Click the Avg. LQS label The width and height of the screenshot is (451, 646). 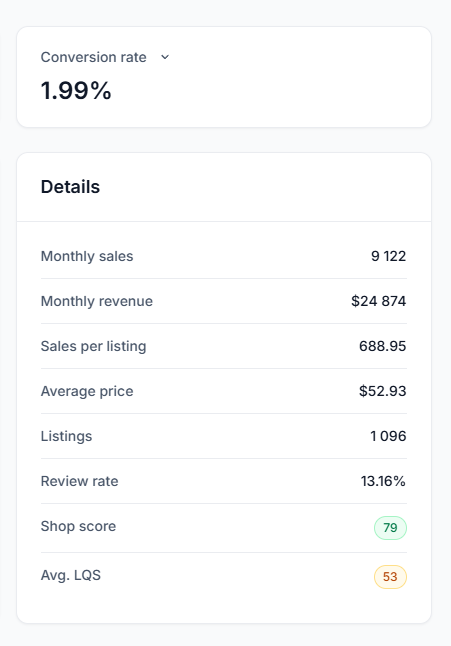point(71,575)
